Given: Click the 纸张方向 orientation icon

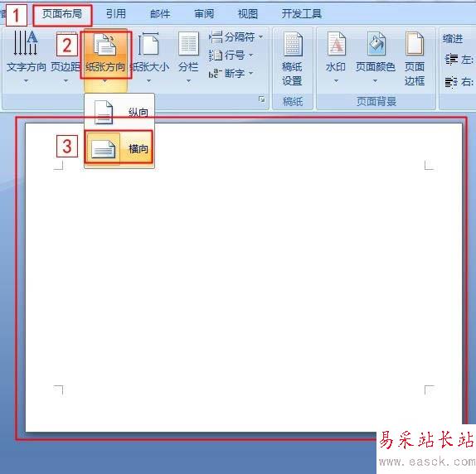Looking at the screenshot, I should point(105,45).
